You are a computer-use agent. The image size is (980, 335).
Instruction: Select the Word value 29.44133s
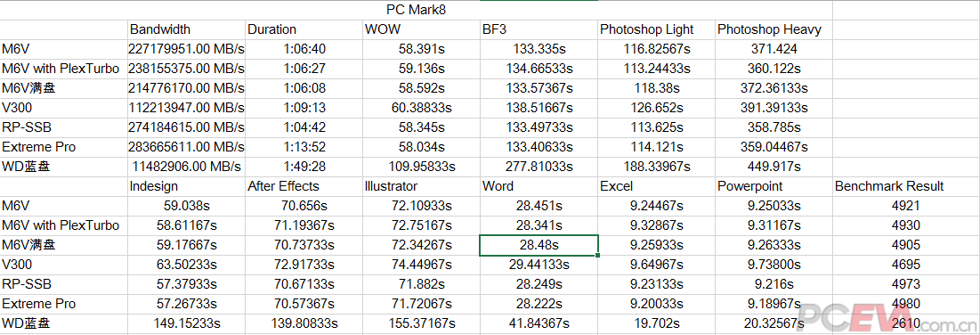[539, 265]
